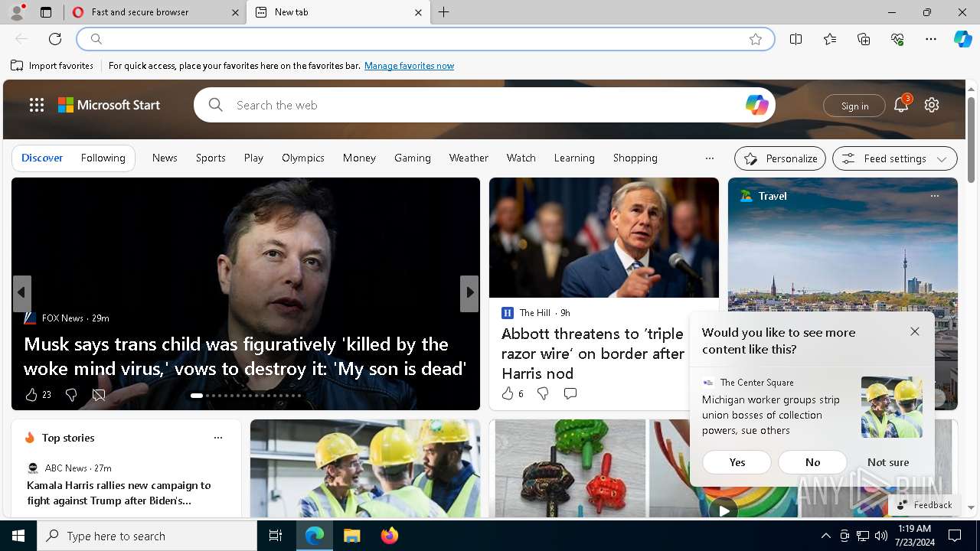Launch Firefox from taskbar

[x=390, y=536]
